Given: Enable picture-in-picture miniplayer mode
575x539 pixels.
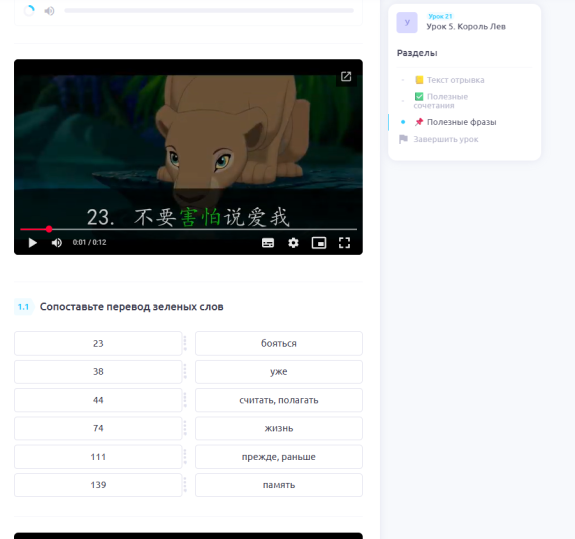Looking at the screenshot, I should [x=319, y=243].
